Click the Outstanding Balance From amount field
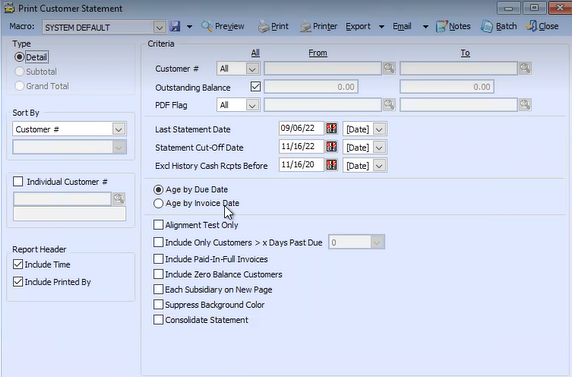The height and width of the screenshot is (377, 572). 311,87
